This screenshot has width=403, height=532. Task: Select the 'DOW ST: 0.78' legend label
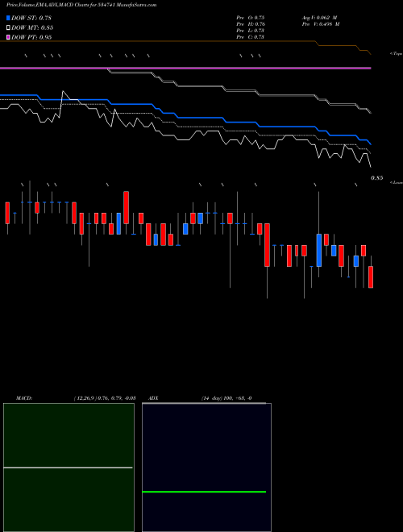(31, 18)
